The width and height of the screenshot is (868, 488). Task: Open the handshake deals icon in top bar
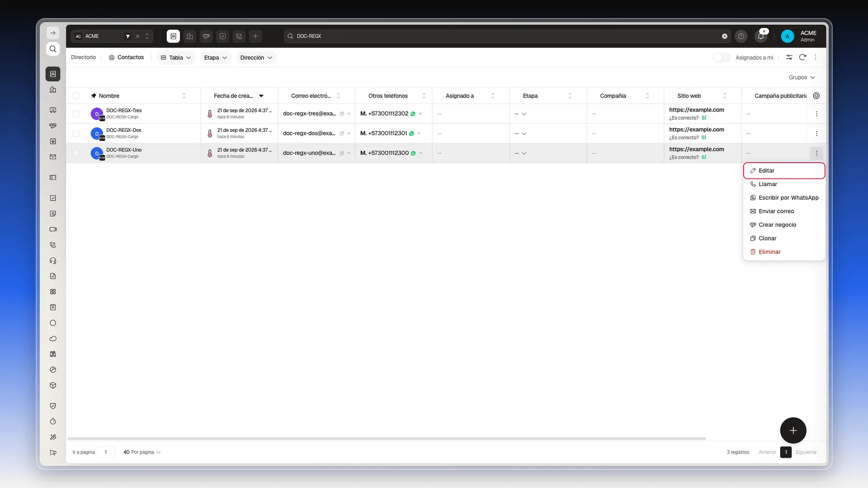[x=206, y=36]
